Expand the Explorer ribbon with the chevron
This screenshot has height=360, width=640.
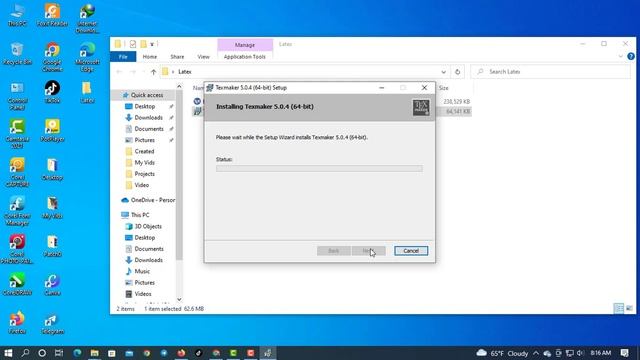pos(621,57)
